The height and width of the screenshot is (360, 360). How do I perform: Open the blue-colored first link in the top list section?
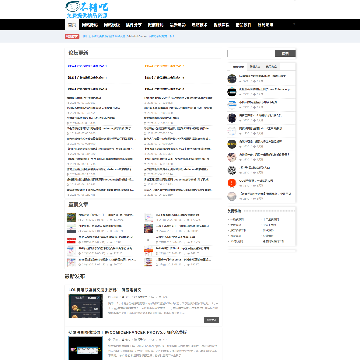[x=87, y=66]
